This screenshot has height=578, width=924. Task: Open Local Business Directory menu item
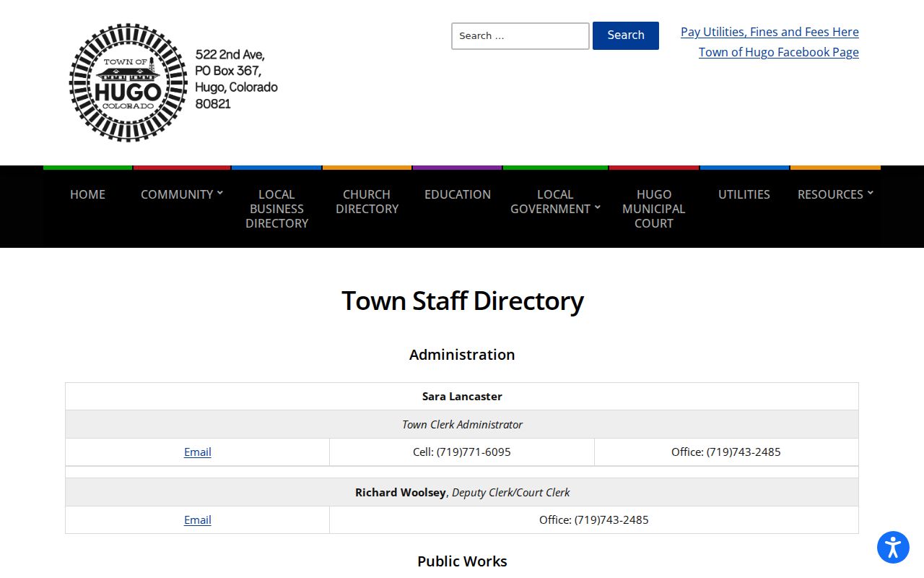point(276,209)
